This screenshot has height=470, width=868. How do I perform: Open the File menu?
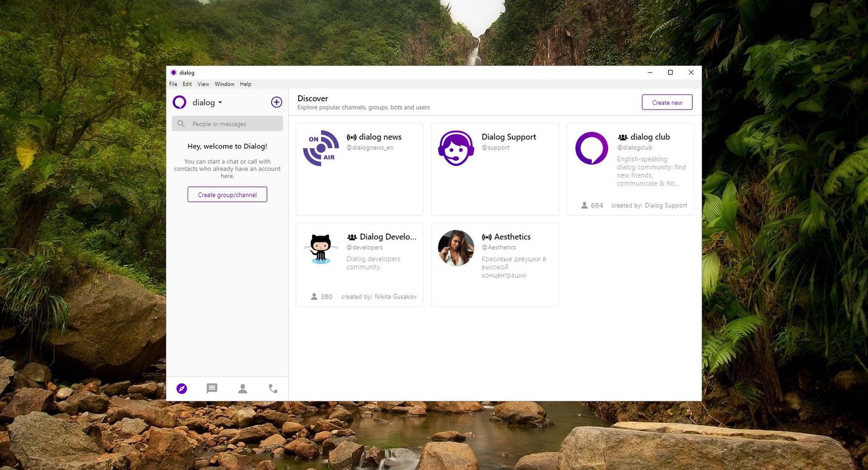(x=173, y=84)
